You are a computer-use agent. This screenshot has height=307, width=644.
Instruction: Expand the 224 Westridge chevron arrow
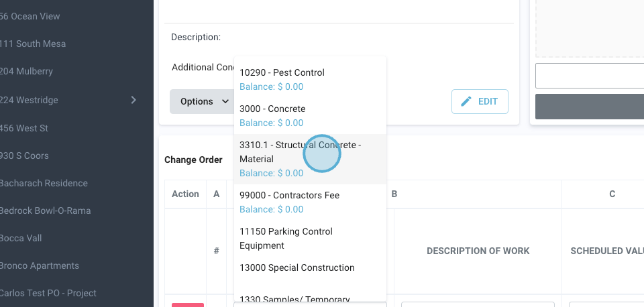133,100
